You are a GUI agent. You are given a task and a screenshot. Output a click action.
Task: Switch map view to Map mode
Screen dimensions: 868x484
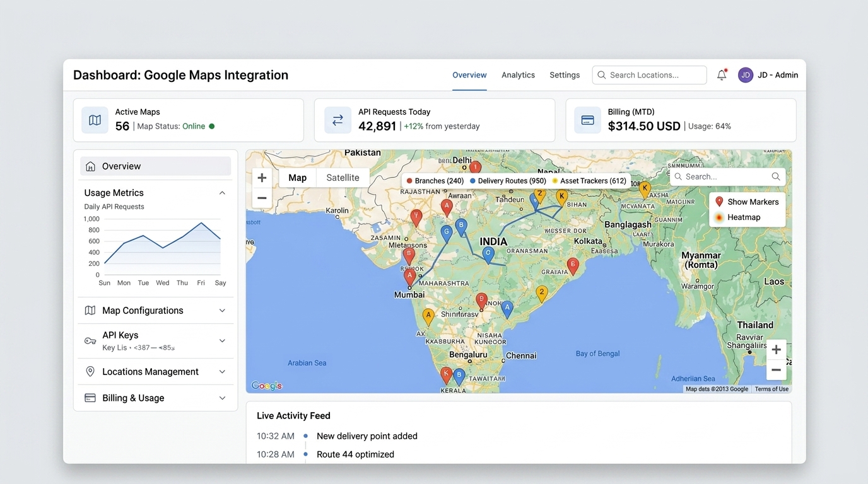(x=297, y=178)
